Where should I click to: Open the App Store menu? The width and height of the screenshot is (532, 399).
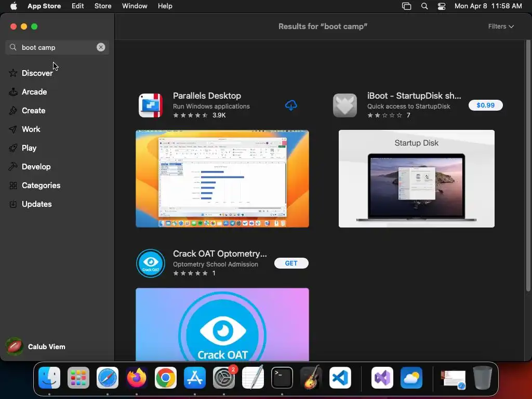click(44, 6)
